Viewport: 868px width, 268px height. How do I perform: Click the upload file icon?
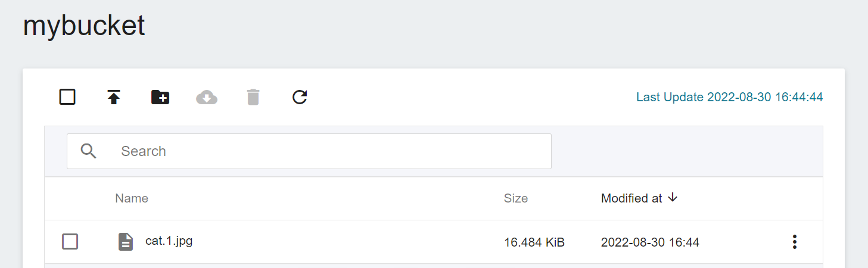[114, 97]
